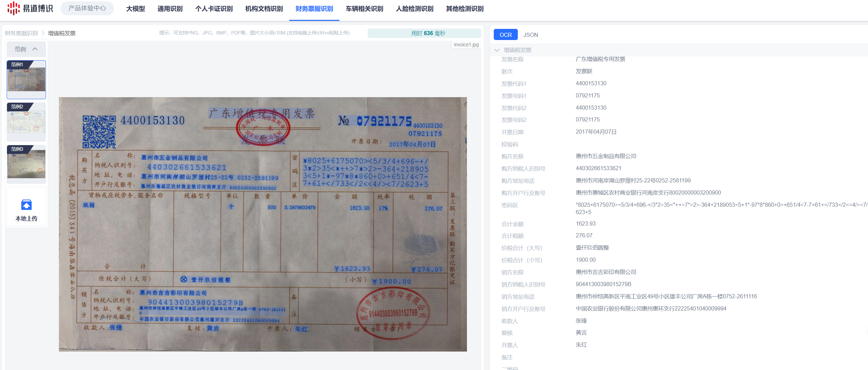This screenshot has width=868, height=370.
Task: Click the local upload cloud icon
Action: pos(26,205)
